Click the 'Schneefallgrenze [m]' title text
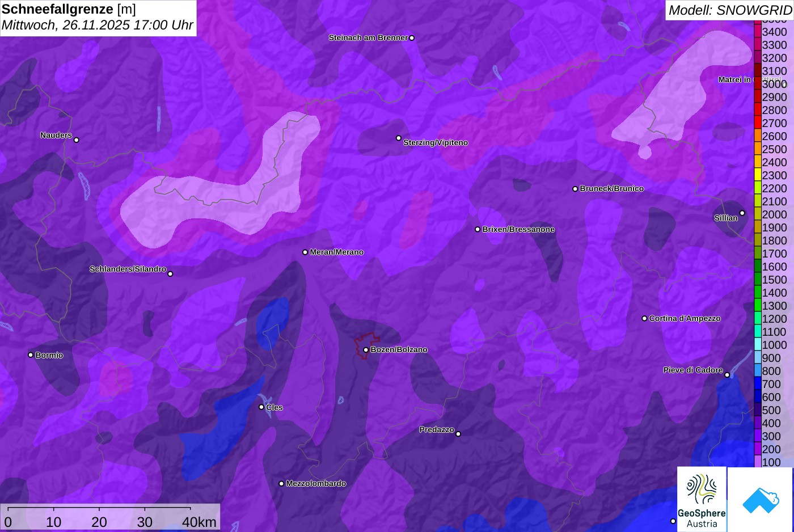 [x=69, y=9]
